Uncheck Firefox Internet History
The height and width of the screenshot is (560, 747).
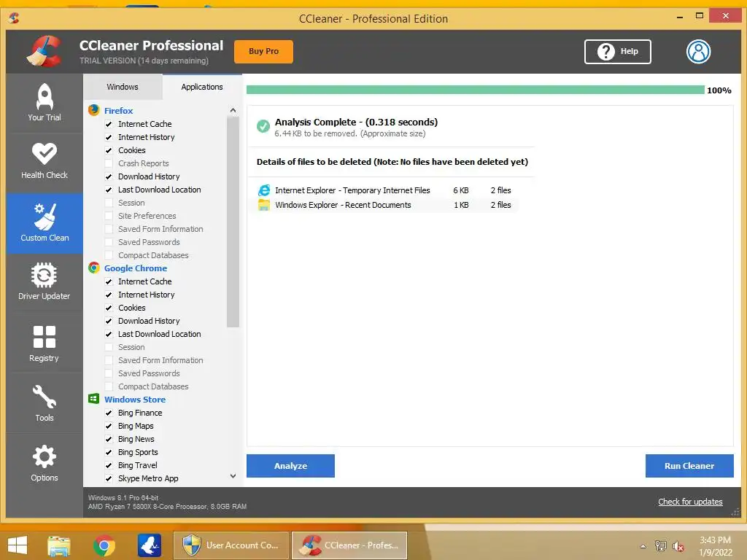pyautogui.click(x=109, y=137)
